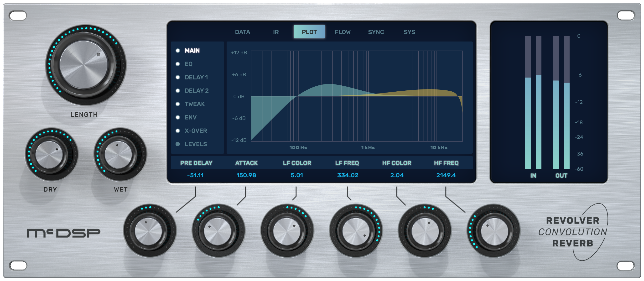The image size is (644, 281).
Task: Click the knob linked to LF COLOR
Action: pos(286,231)
